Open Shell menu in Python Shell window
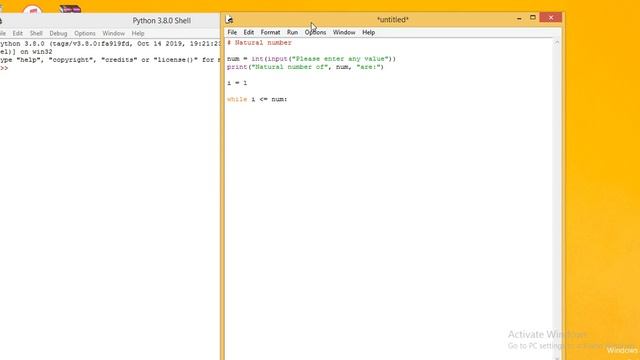640x360 pixels. pos(36,33)
